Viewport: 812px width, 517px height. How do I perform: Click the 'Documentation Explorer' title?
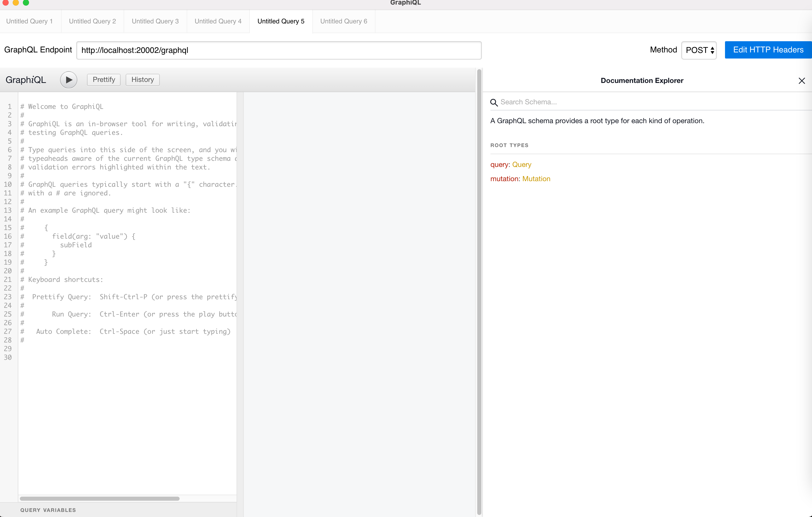(642, 81)
